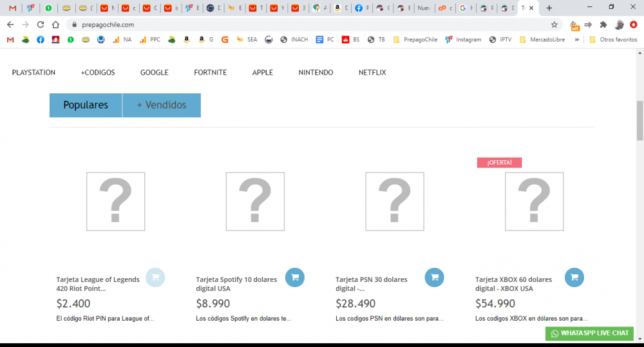Image resolution: width=644 pixels, height=347 pixels.
Task: Open the FORTNITE menu
Action: (211, 73)
